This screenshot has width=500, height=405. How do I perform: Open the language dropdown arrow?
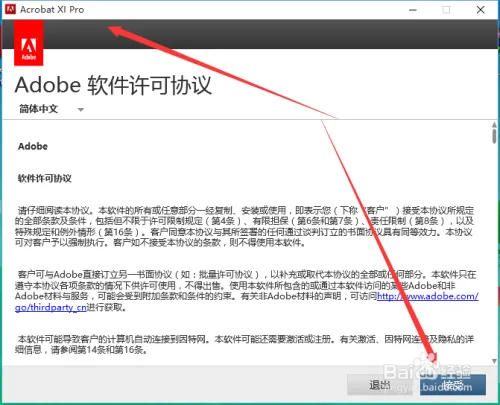pos(81,109)
